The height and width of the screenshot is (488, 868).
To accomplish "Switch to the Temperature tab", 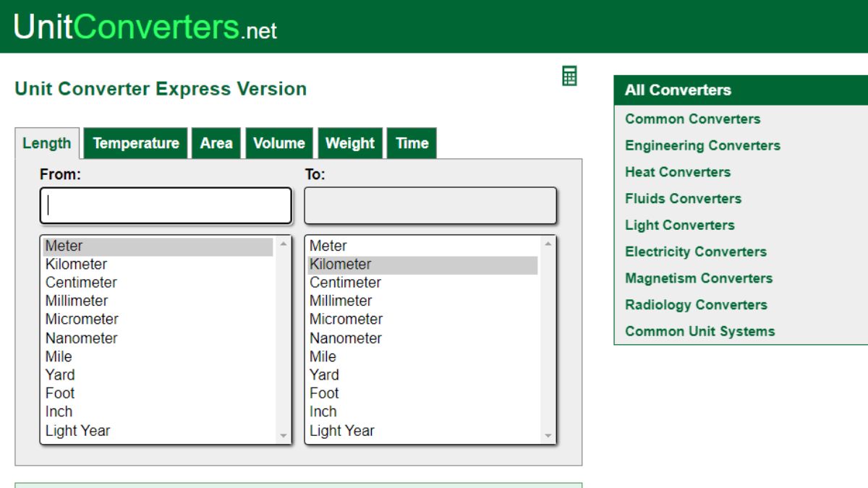I will click(x=135, y=143).
